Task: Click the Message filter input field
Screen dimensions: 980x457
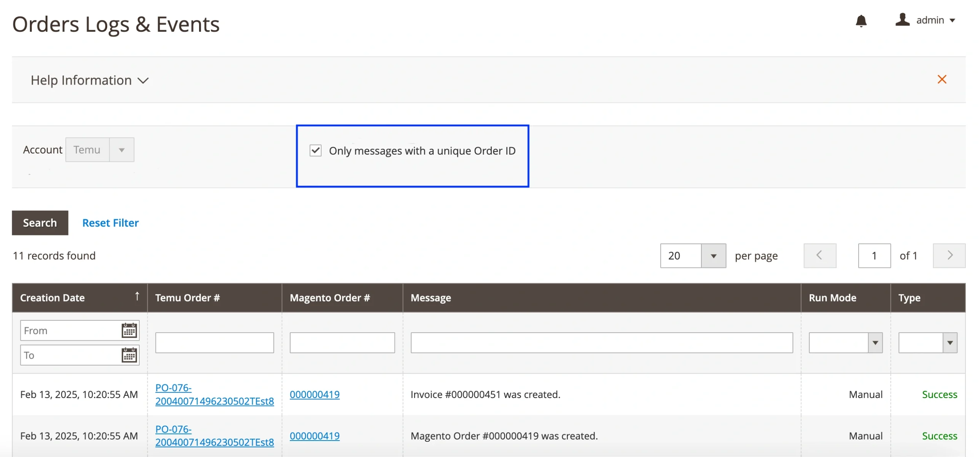Action: 601,343
